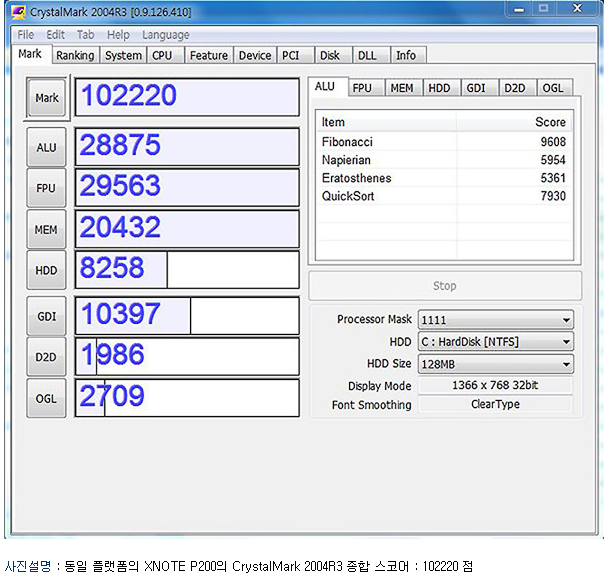Open the Edit menu
Image resolution: width=614 pixels, height=582 pixels.
55,35
